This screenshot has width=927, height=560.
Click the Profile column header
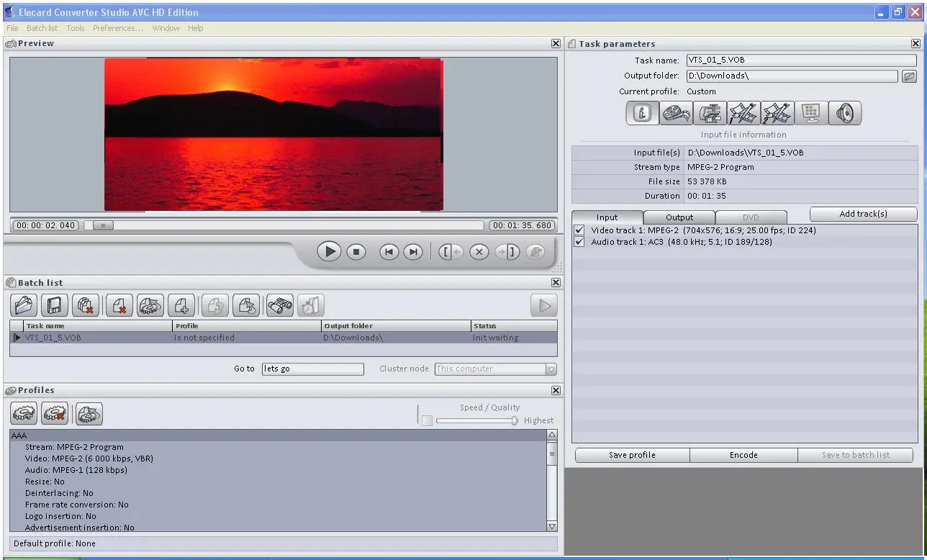pos(247,326)
